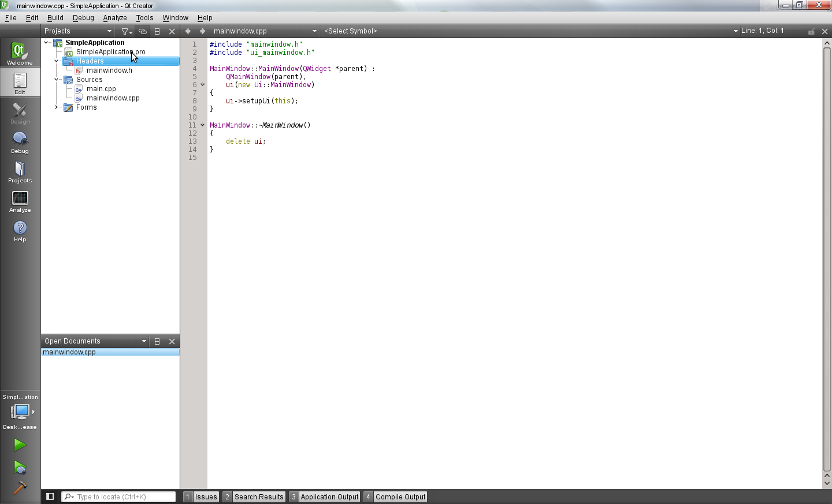Screen dimensions: 832x504
Task: Click the text "delete ui;" in the editor
Action: tap(246, 141)
